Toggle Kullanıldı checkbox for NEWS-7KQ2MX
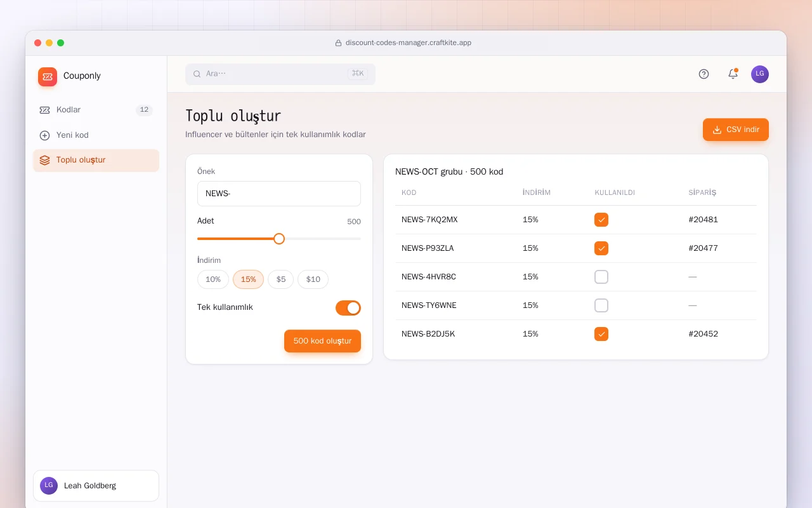The image size is (812, 508). pyautogui.click(x=601, y=220)
